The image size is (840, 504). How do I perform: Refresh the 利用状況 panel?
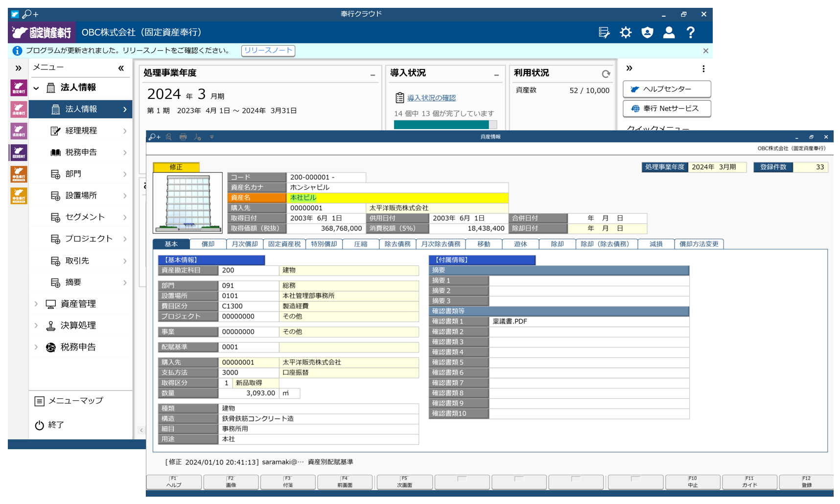point(606,74)
